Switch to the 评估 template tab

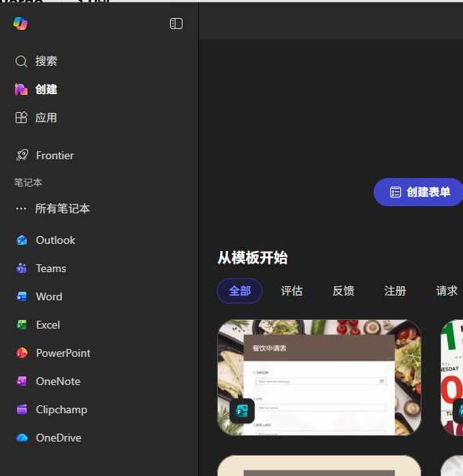(291, 291)
